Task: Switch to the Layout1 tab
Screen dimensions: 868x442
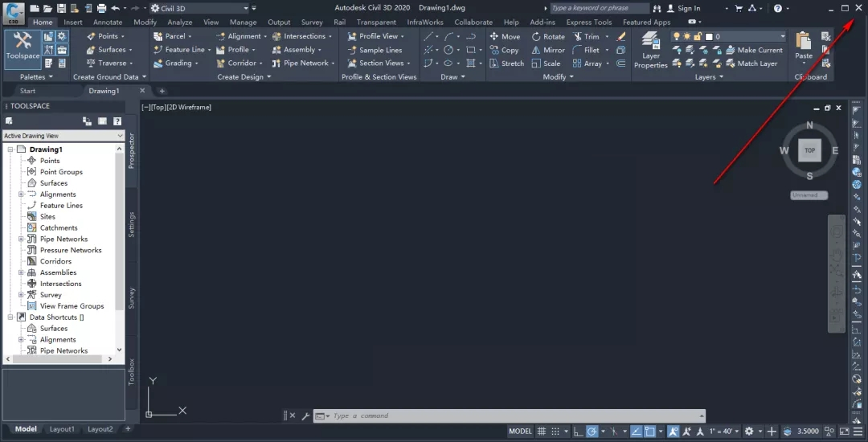Action: [62, 429]
